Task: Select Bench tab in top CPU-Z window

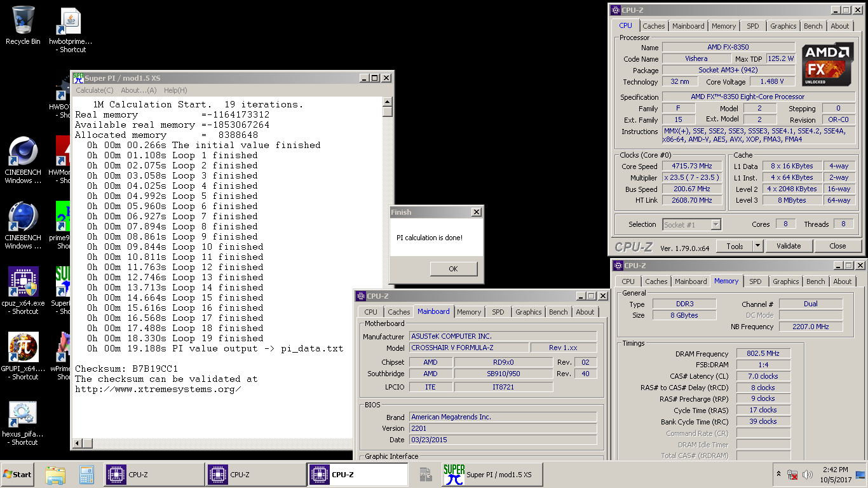Action: tap(813, 26)
